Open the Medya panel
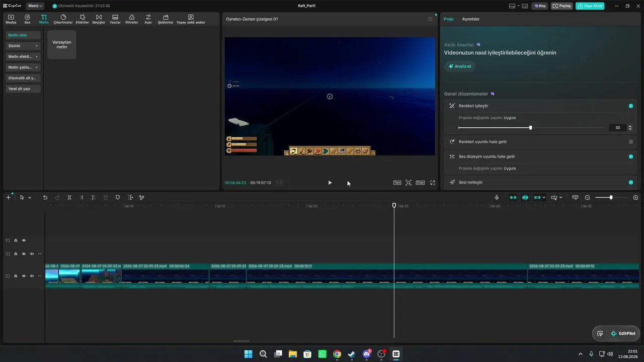This screenshot has width=644, height=362. [11, 19]
